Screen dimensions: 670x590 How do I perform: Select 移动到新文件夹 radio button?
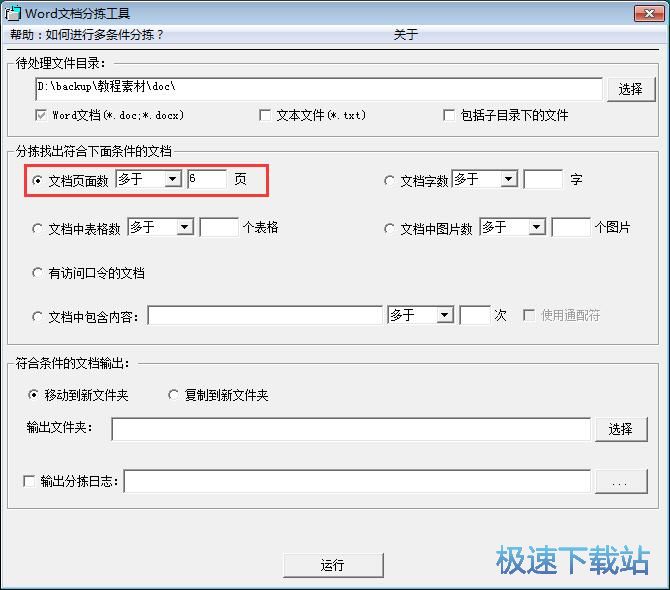[33, 394]
